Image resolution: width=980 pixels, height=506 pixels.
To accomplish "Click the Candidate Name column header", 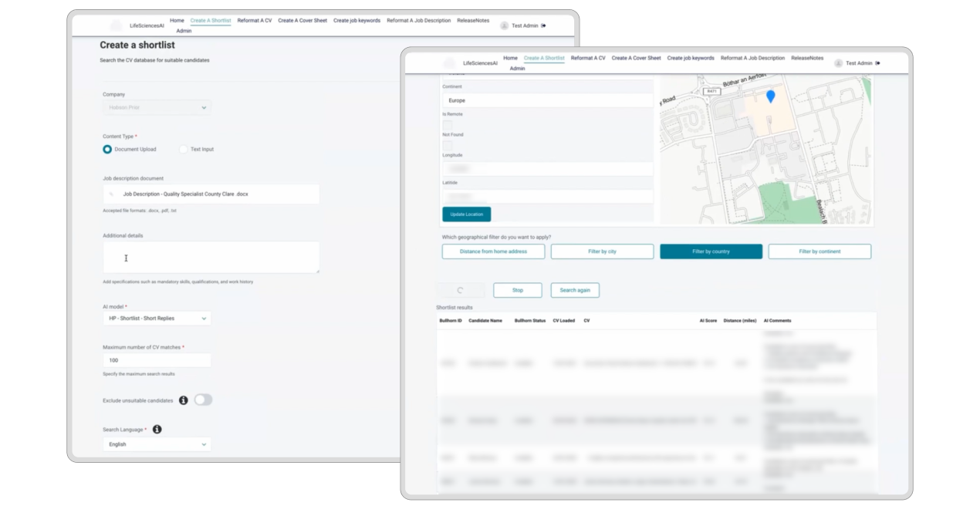I will [x=485, y=321].
